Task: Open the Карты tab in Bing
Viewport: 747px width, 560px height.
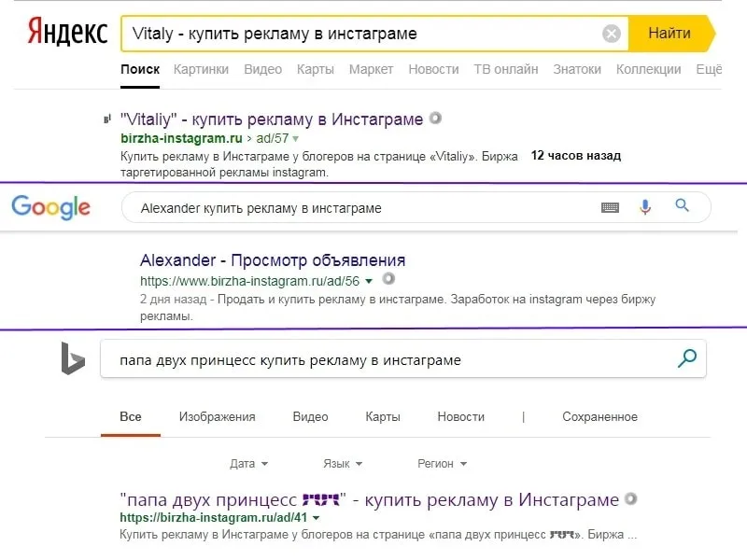Action: [x=383, y=417]
